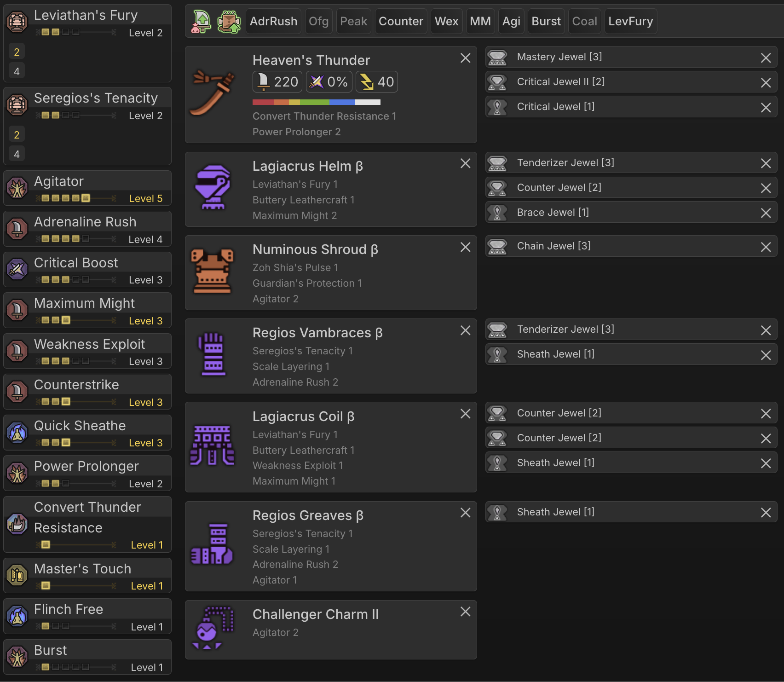Toggle the LevFury skill filter

coord(631,21)
